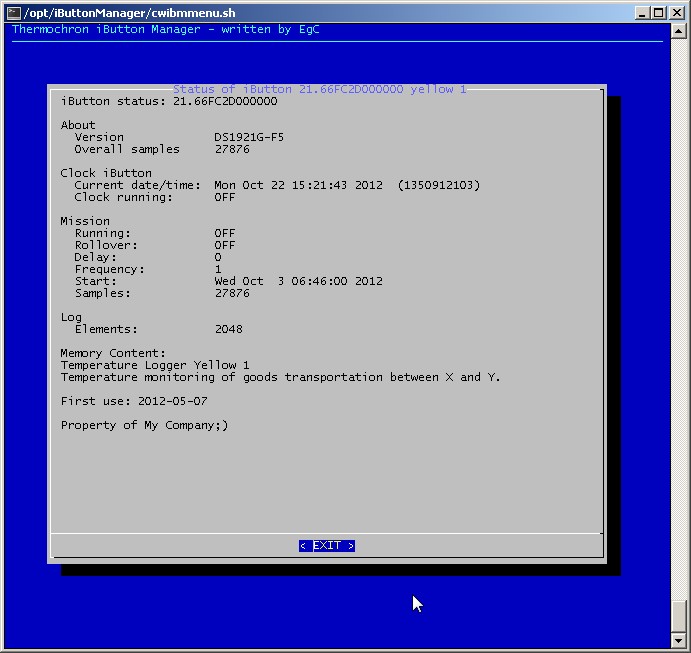Minimize the cwibmmenu.sh window
The height and width of the screenshot is (653, 691).
pyautogui.click(x=642, y=13)
